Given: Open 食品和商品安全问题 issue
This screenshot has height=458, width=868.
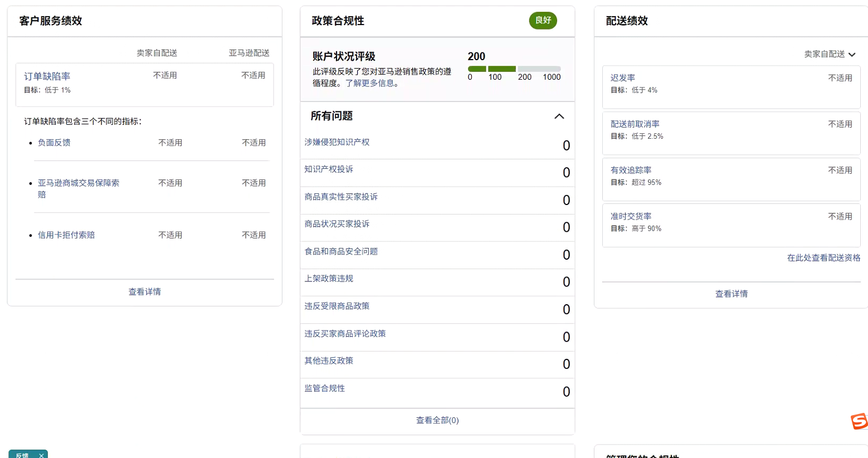Looking at the screenshot, I should tap(341, 251).
